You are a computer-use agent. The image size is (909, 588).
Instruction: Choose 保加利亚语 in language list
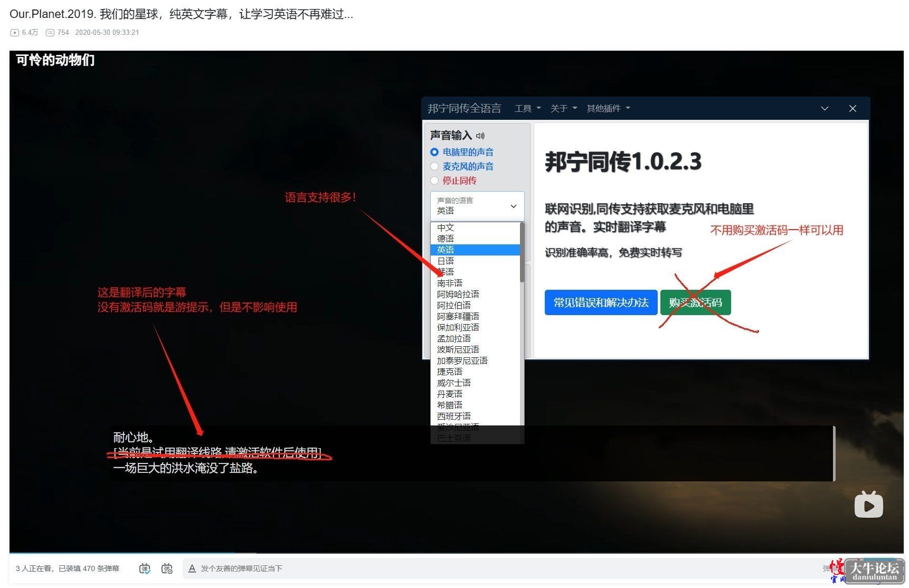click(475, 327)
